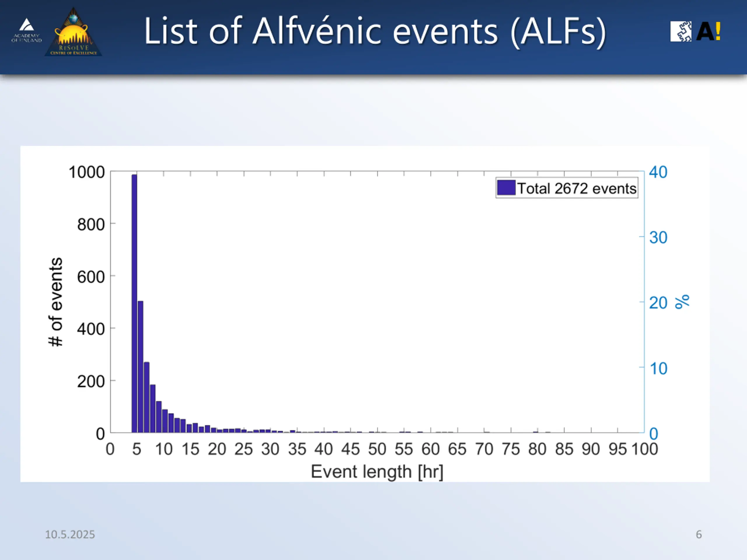Click the legend text Total 2672 events

577,188
